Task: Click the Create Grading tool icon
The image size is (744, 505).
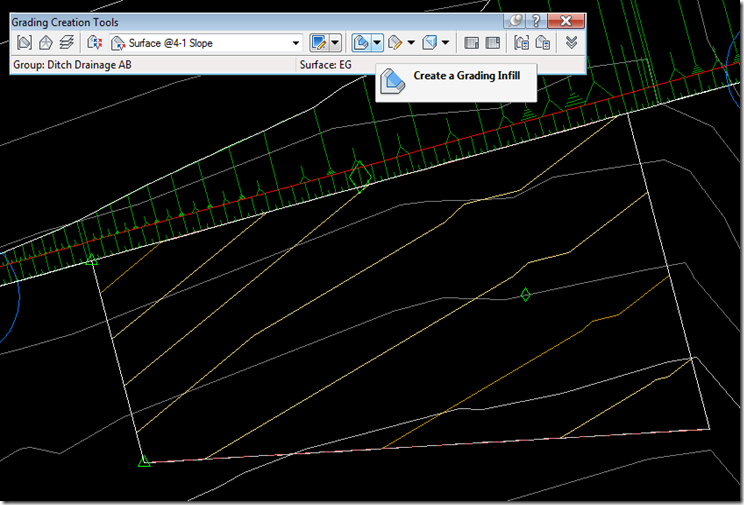Action: (362, 43)
